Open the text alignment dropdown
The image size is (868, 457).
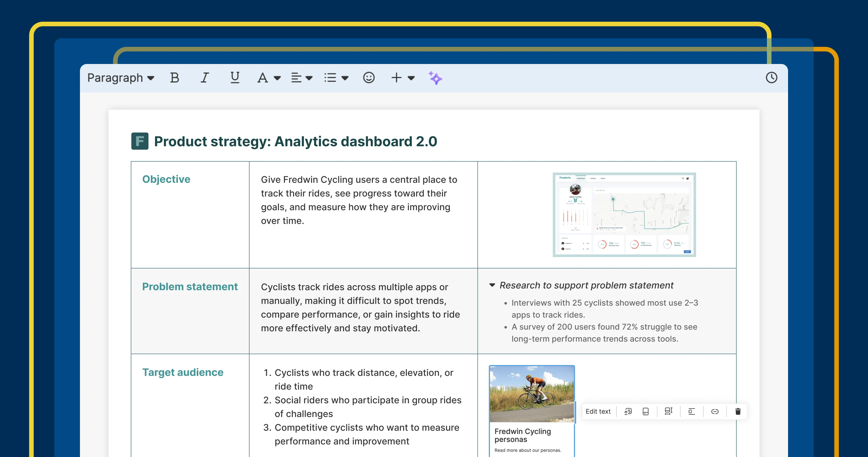[x=301, y=78]
